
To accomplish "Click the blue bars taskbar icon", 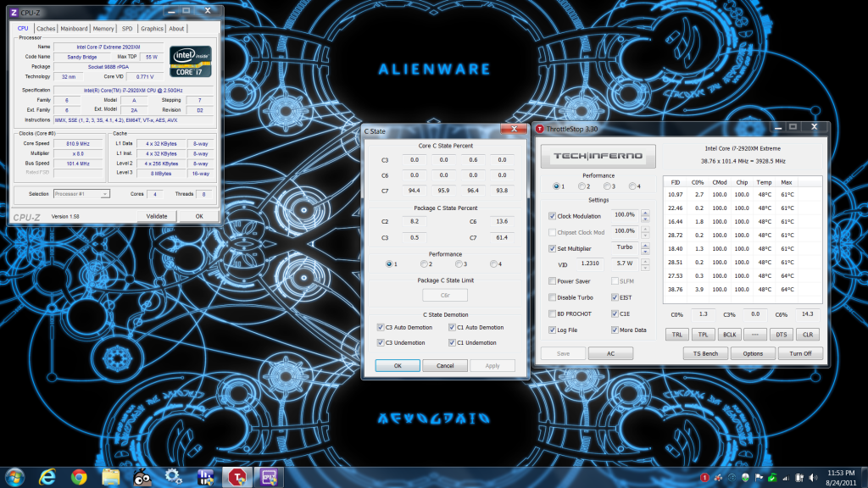I will pos(205,477).
